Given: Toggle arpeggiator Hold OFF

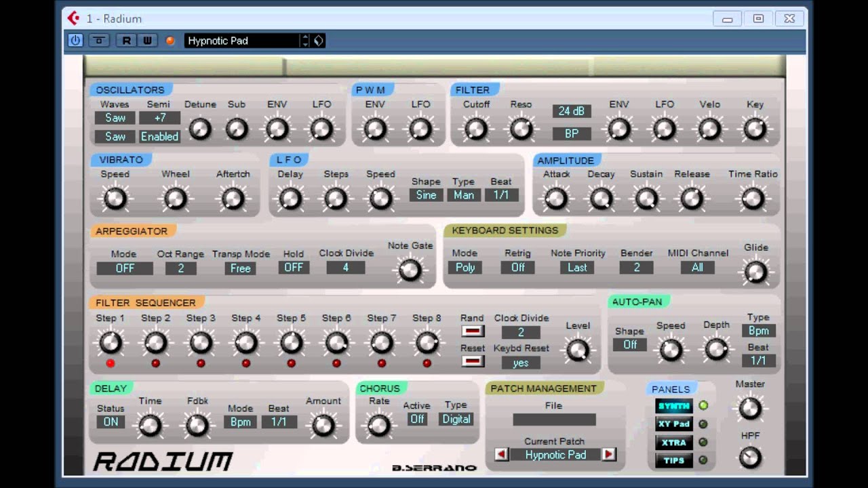Looking at the screenshot, I should coord(294,268).
